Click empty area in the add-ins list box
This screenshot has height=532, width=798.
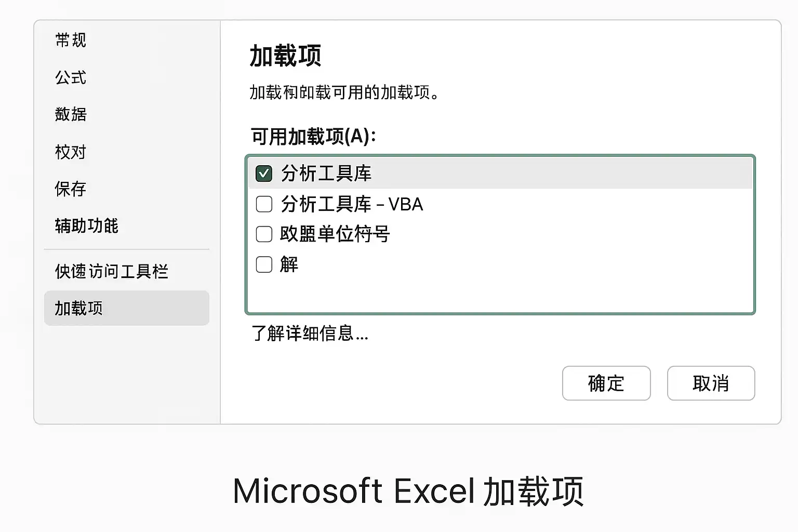coord(500,294)
